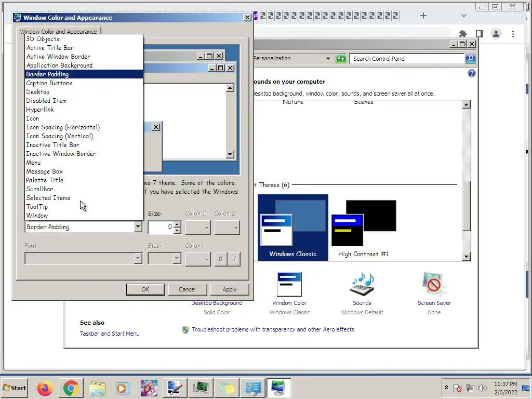Toggle the Bold font button

pyautogui.click(x=221, y=259)
